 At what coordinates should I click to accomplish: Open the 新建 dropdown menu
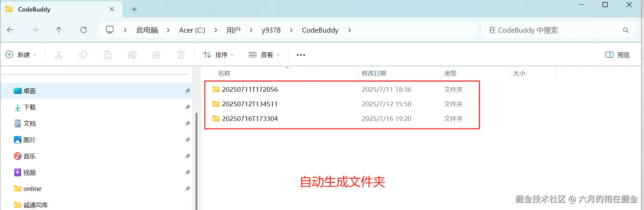pos(21,55)
